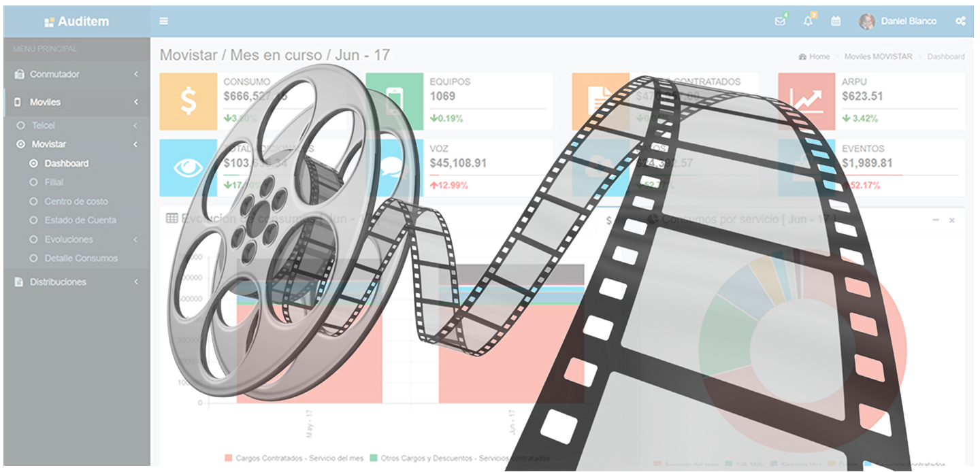The width and height of the screenshot is (980, 472).
Task: Click the Conmutador sidebar icon
Action: [19, 74]
